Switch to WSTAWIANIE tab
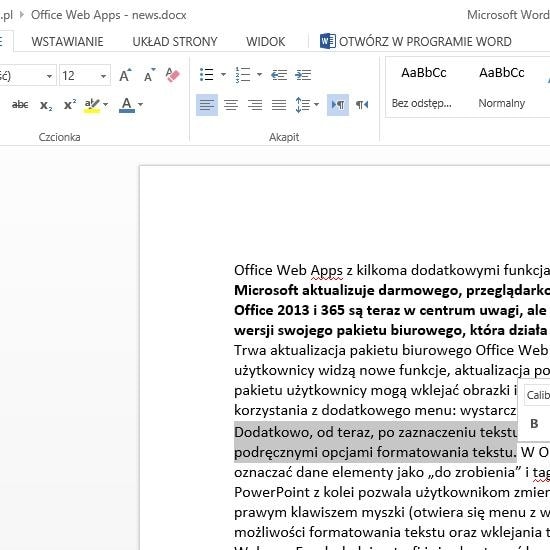 tap(67, 42)
